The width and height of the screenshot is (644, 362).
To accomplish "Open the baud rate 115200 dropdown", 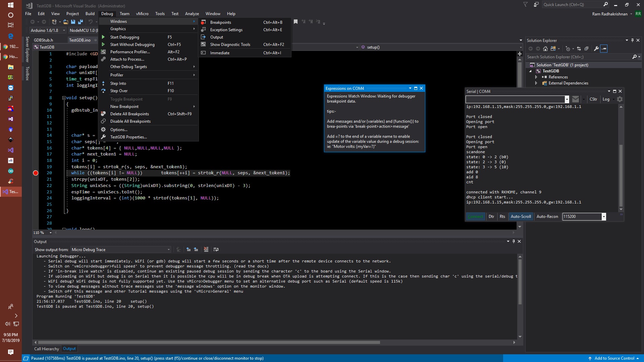I will coord(604,217).
